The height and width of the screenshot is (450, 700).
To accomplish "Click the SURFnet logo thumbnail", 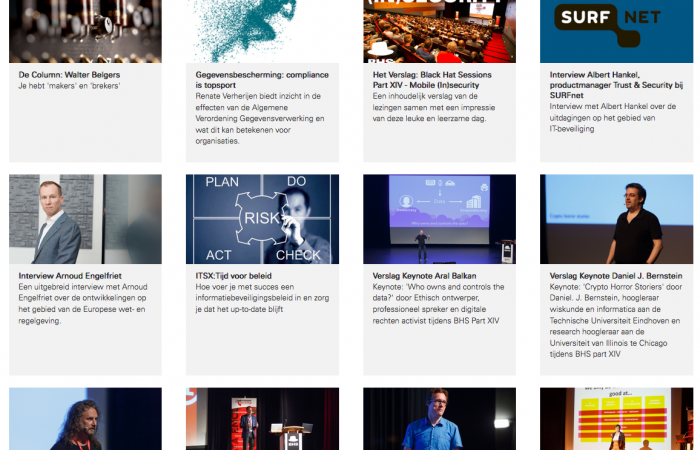I will click(617, 31).
